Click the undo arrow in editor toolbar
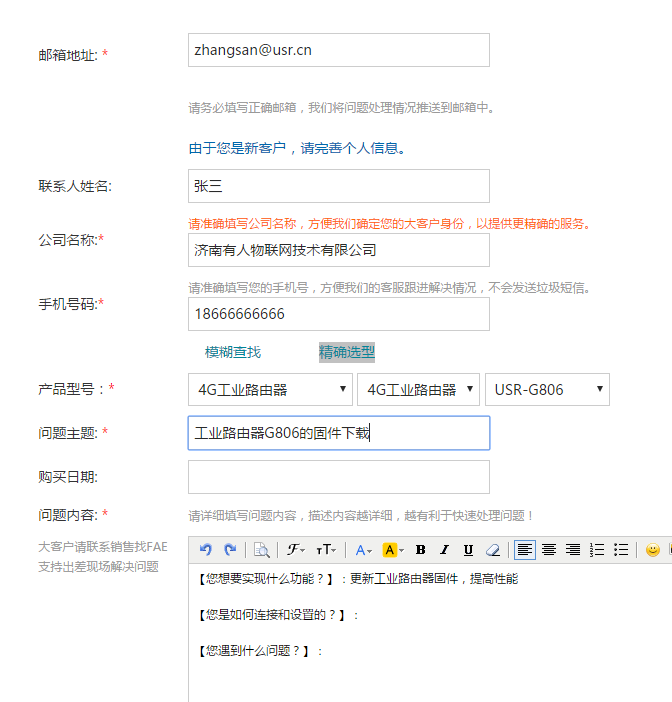The image size is (672, 702). pos(206,550)
